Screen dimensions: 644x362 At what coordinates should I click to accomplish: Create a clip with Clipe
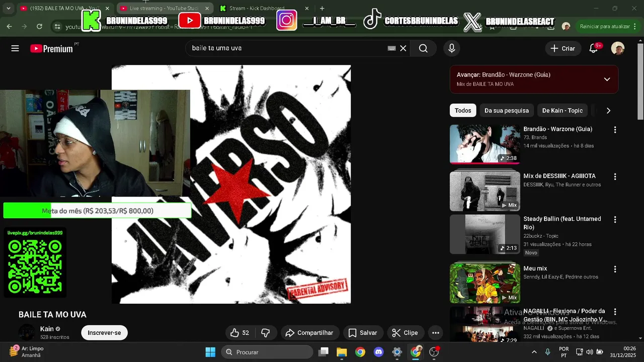pos(405,333)
